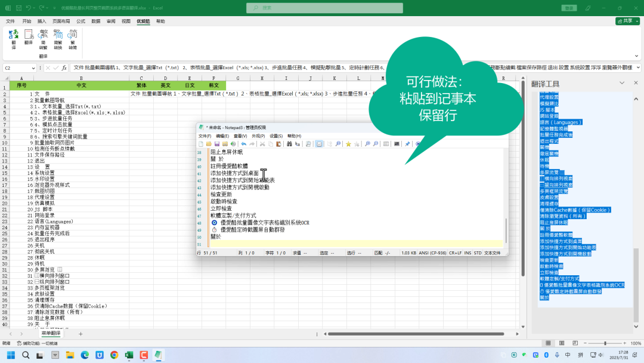The image size is (644, 363).
Task: Click the zoom in plus button in Excel status bar
Action: click(625, 343)
